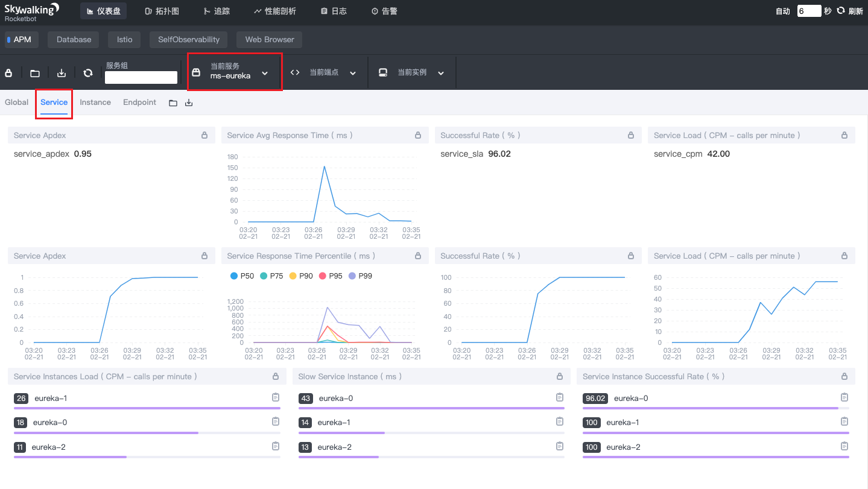Click the 刷新 refresh icon in top bar
Image resolution: width=868 pixels, height=489 pixels.
tap(840, 11)
